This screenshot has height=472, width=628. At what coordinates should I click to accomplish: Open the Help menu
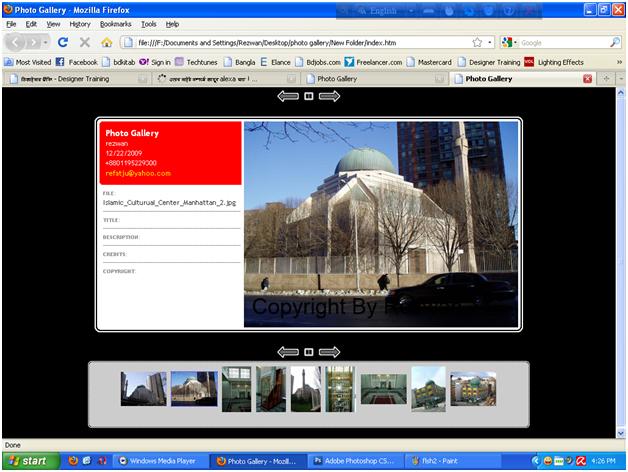tap(172, 24)
